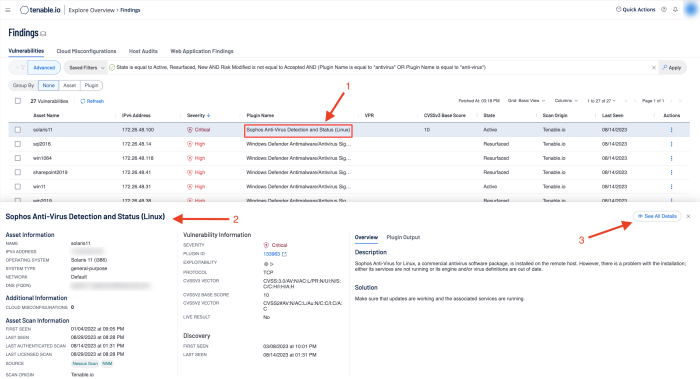Click the Critical severity icon in solaris11 row
The image size is (700, 379).
pyautogui.click(x=190, y=130)
